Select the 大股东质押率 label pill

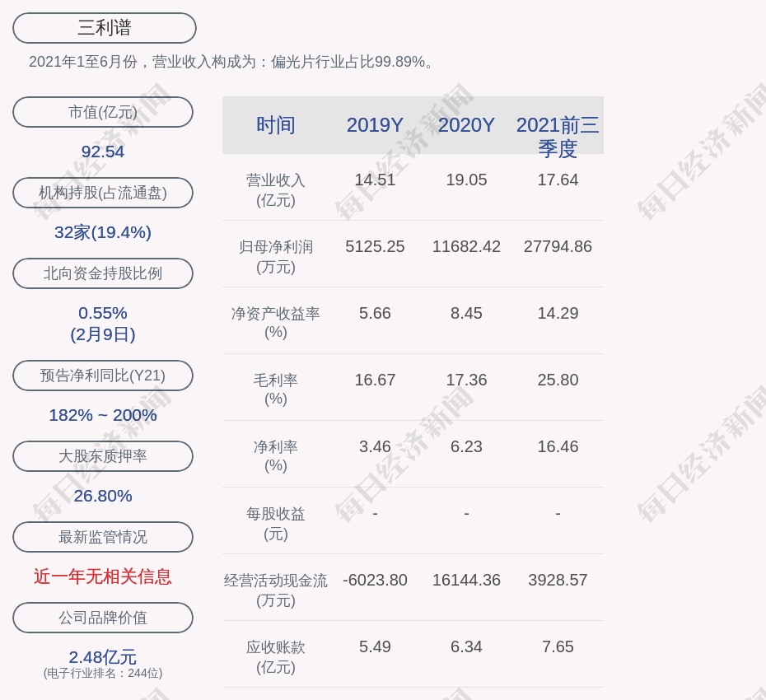coord(103,455)
